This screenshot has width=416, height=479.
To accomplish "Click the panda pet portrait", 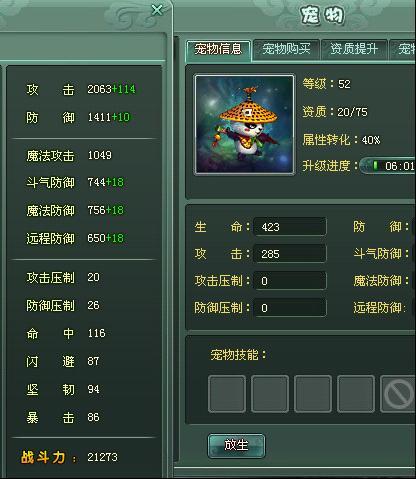I will [x=245, y=124].
